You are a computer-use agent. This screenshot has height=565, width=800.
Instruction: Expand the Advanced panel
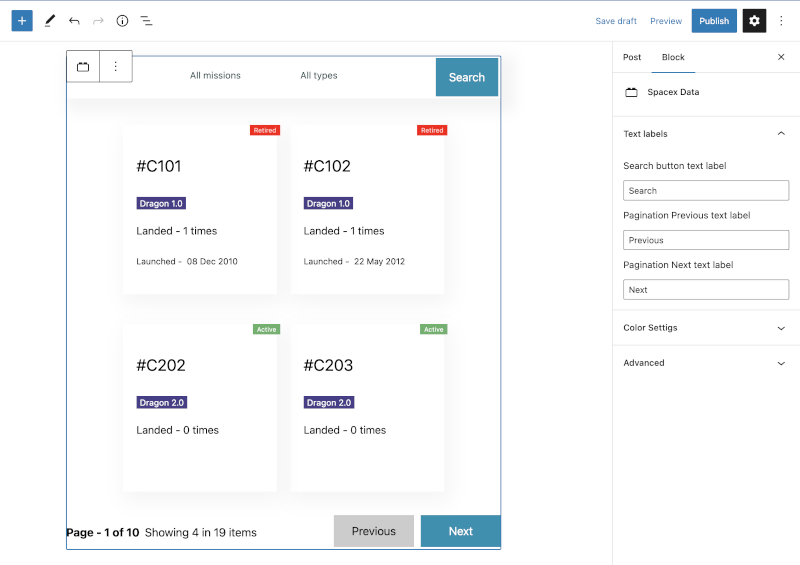[x=781, y=363]
